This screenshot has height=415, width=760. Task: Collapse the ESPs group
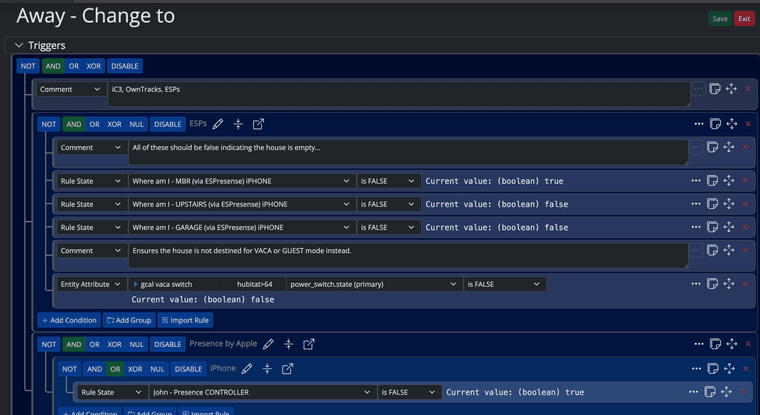click(238, 124)
